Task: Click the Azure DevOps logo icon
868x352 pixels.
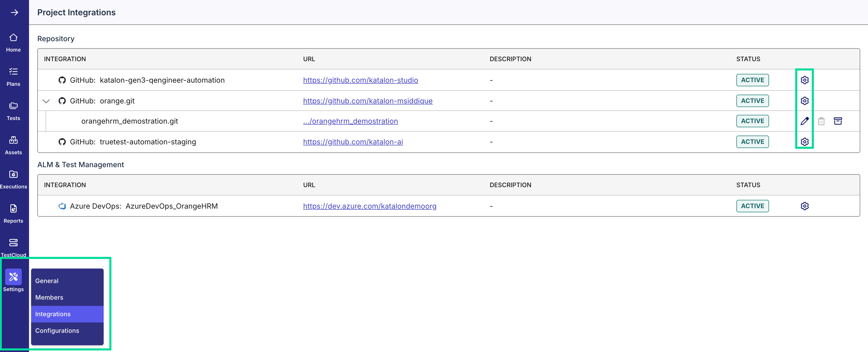Action: point(62,206)
